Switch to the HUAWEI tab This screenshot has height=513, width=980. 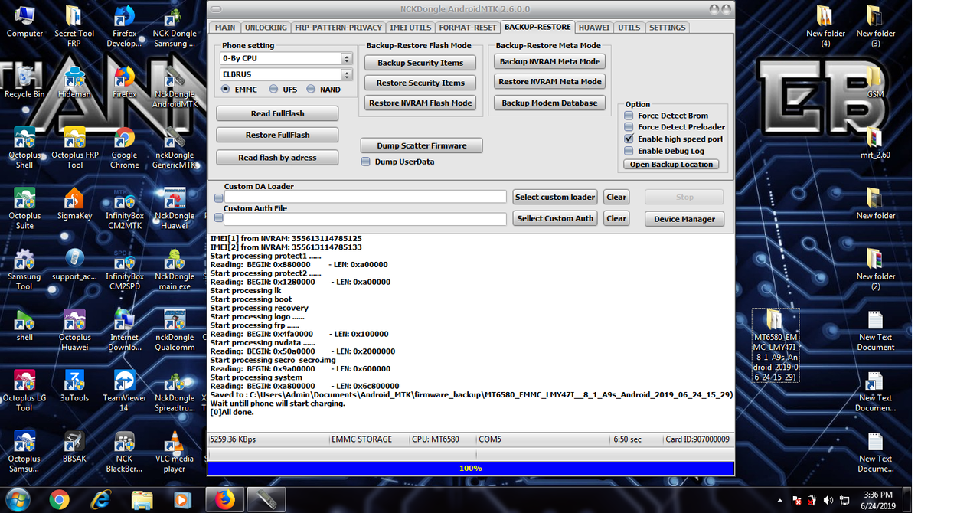(594, 28)
